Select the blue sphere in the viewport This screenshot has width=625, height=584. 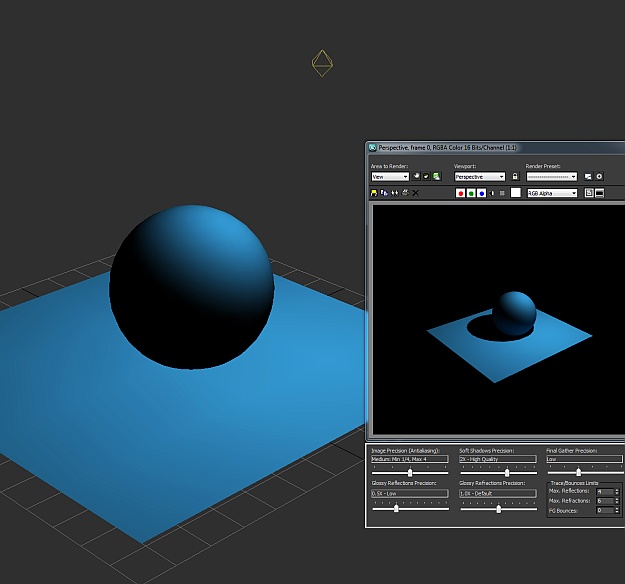click(191, 287)
